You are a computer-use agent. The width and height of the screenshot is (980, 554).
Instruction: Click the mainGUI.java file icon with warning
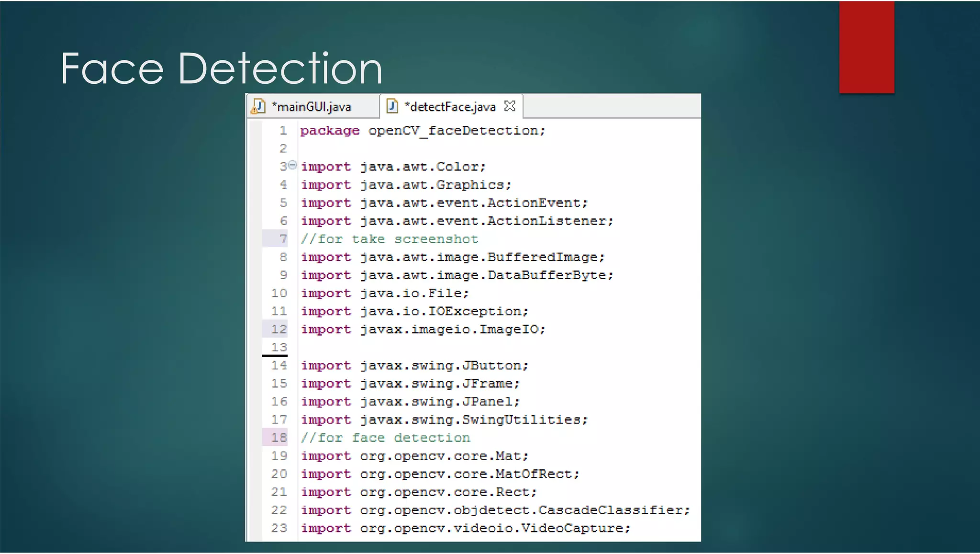pos(258,106)
